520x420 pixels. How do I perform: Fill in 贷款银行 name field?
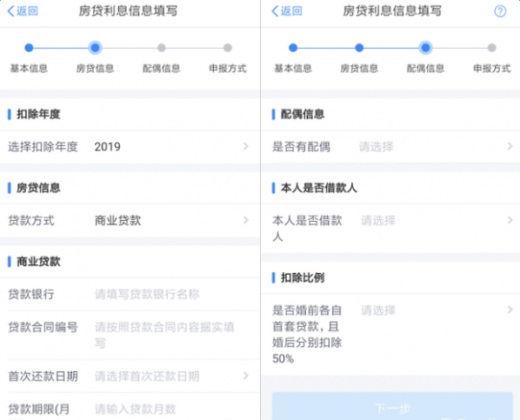tap(147, 294)
